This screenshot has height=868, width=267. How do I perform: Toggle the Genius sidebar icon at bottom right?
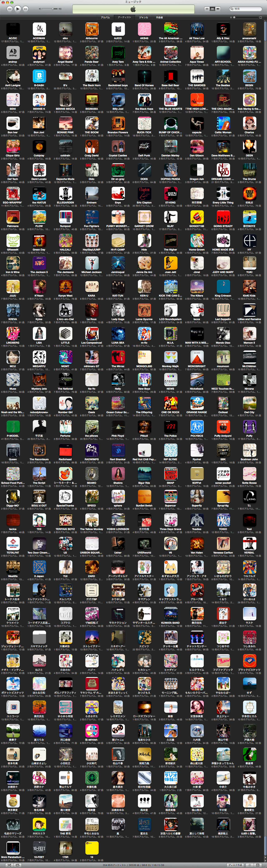[258, 865]
